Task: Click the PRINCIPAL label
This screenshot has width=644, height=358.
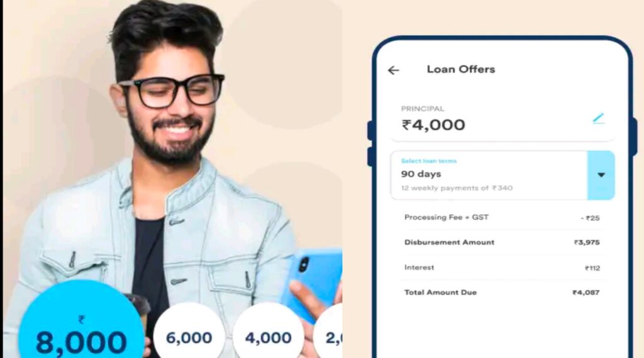Action: click(423, 109)
